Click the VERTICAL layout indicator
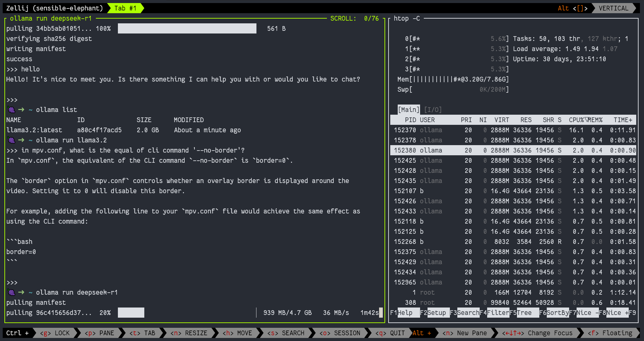Image resolution: width=644 pixels, height=341 pixels. [x=614, y=8]
